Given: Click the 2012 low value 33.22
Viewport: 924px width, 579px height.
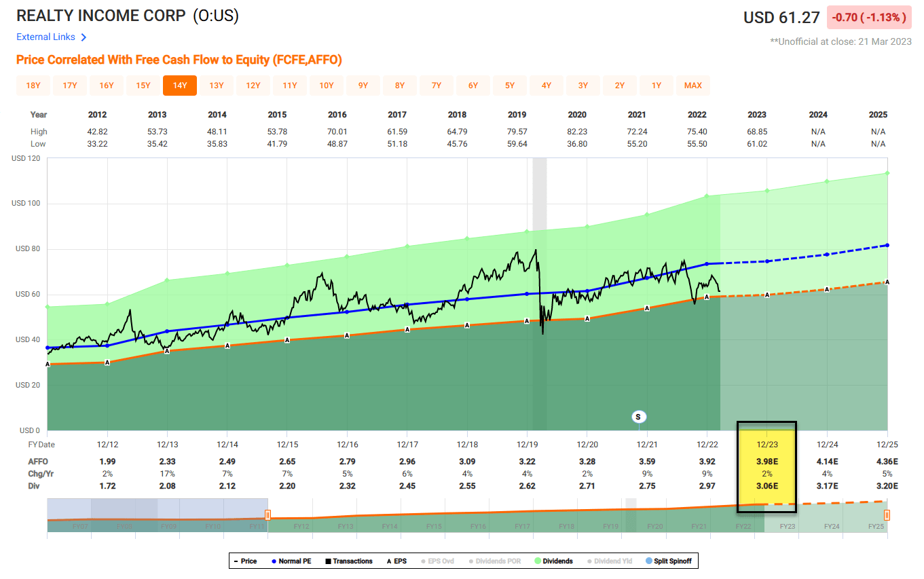Looking at the screenshot, I should (97, 144).
